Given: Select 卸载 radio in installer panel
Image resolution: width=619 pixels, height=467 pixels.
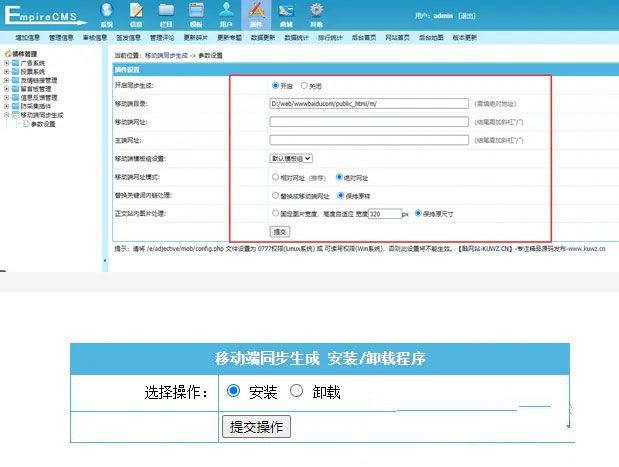Looking at the screenshot, I should (x=296, y=391).
